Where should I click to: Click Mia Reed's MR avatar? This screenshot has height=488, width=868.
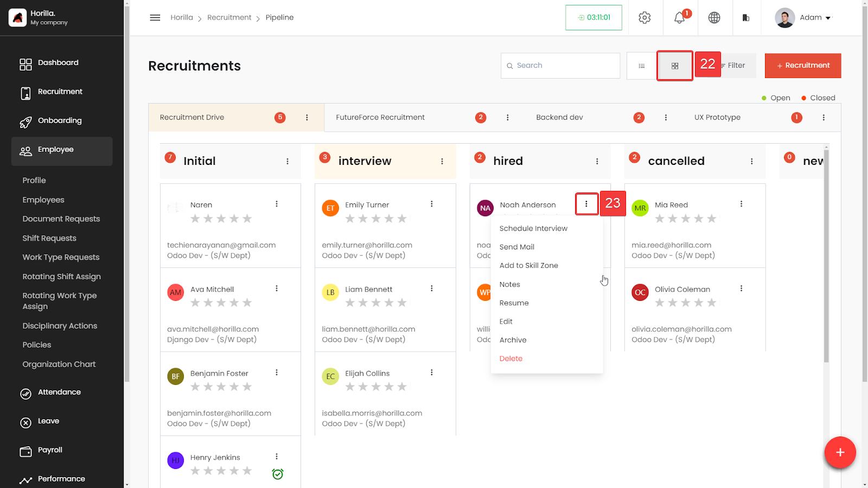click(x=640, y=208)
